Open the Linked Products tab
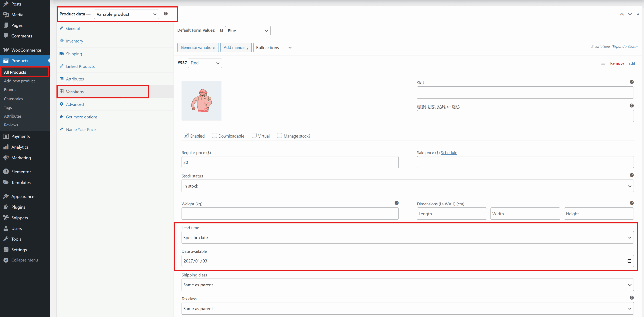Screen dimensions: 644x317 tap(115, 66)
